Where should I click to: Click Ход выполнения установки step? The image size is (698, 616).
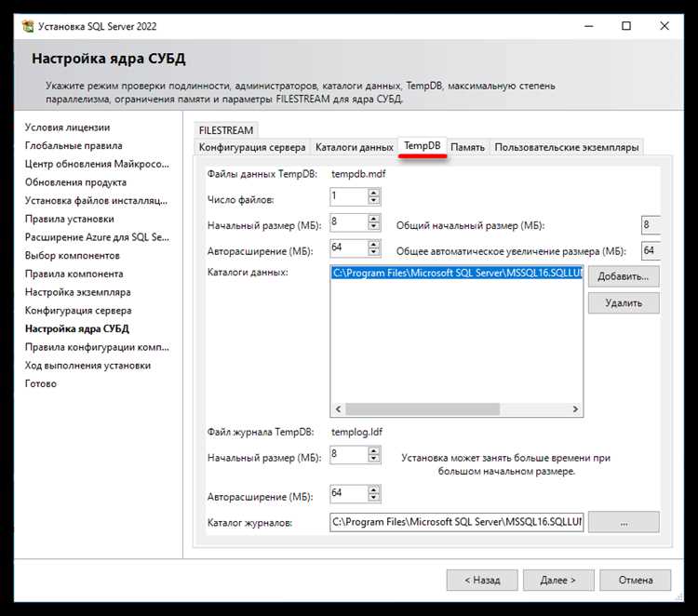pos(87,365)
